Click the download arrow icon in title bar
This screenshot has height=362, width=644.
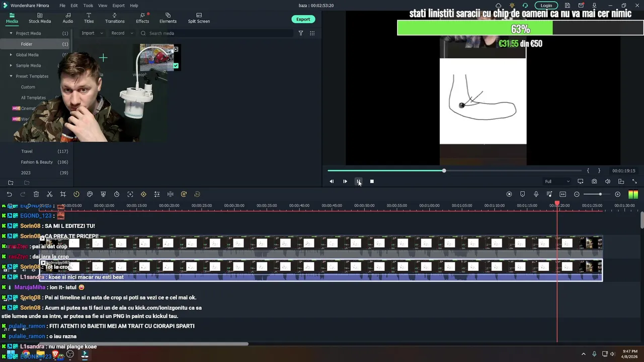point(594,6)
